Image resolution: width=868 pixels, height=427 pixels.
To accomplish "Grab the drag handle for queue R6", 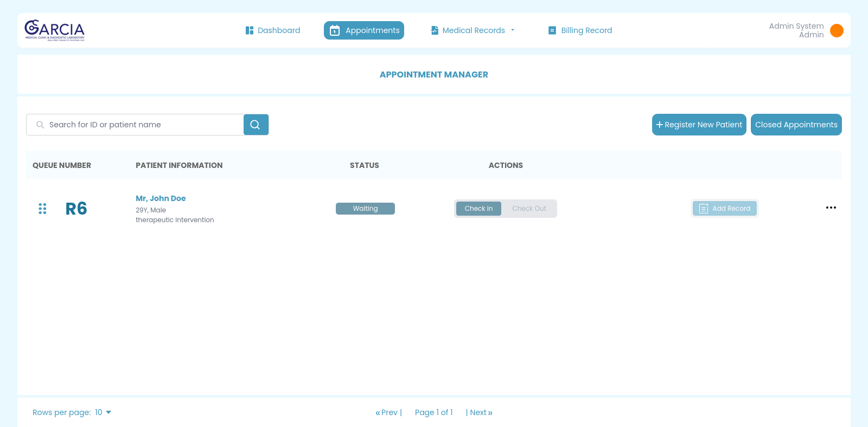I will (42, 209).
